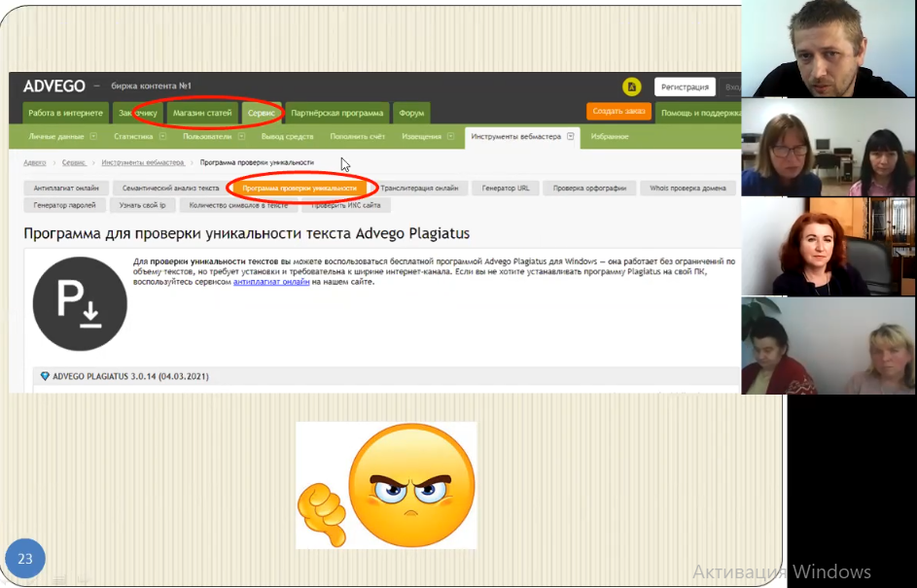The width and height of the screenshot is (917, 588).
Task: Select Проверить ИКС сайта tool button
Action: coord(345,205)
